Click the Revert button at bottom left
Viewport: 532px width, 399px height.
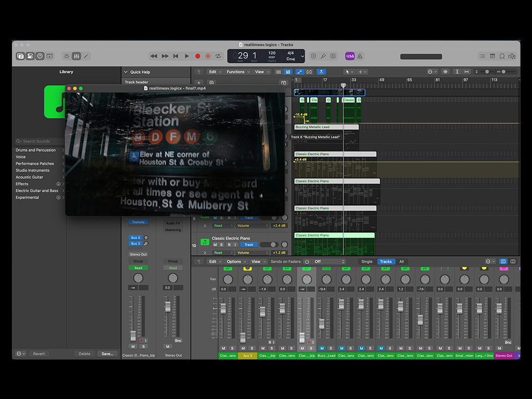click(x=39, y=353)
